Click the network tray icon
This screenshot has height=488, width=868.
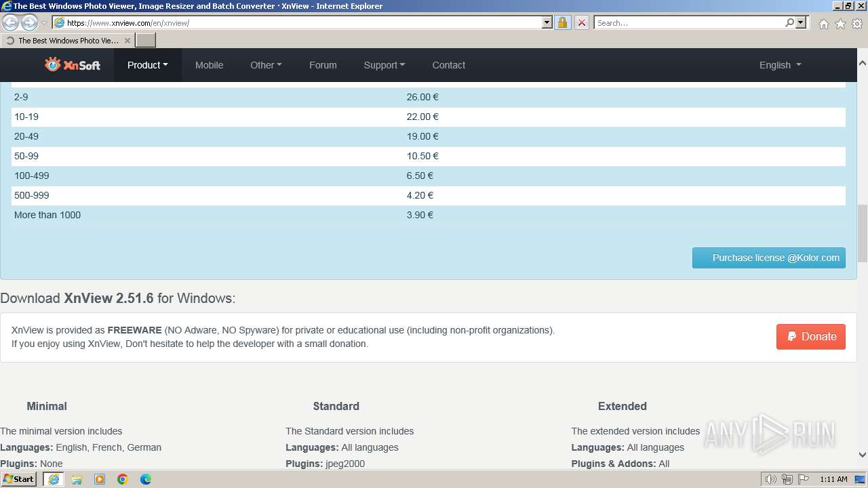pos(787,479)
